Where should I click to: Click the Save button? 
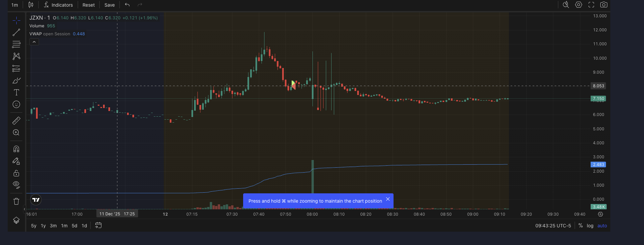pyautogui.click(x=109, y=5)
